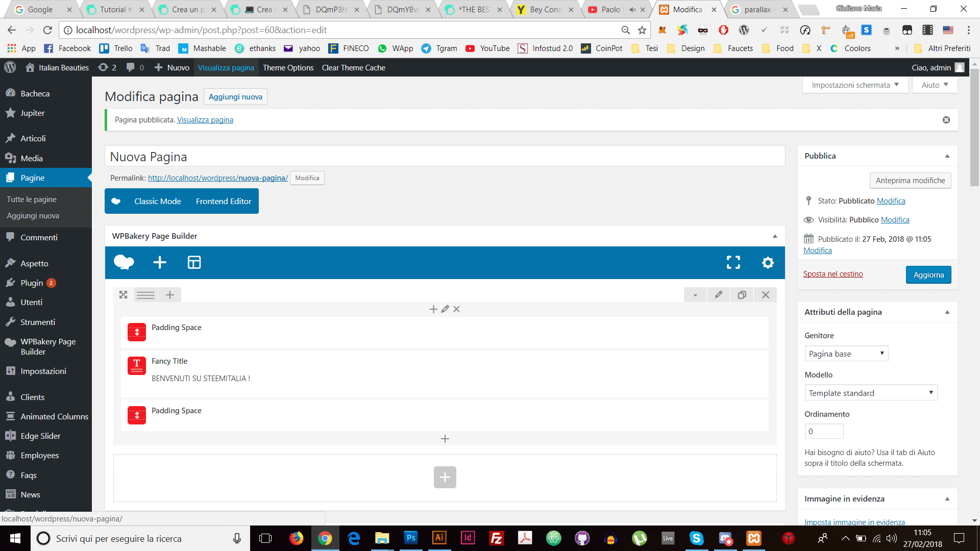The image size is (980, 551).
Task: Delete the row with X icon
Action: point(765,295)
